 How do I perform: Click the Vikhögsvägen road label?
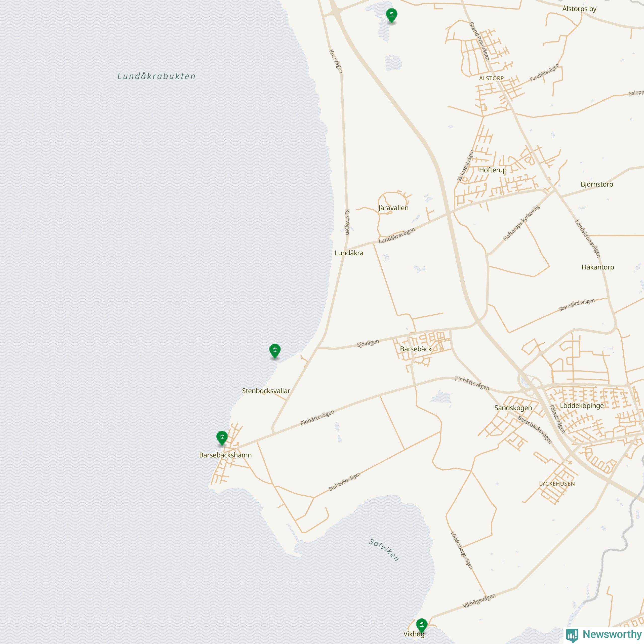[479, 601]
